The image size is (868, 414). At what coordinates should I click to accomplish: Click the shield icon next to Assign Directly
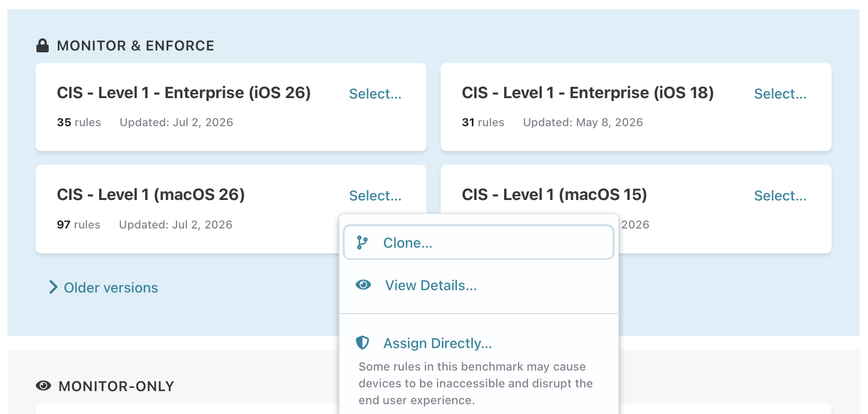coord(362,343)
